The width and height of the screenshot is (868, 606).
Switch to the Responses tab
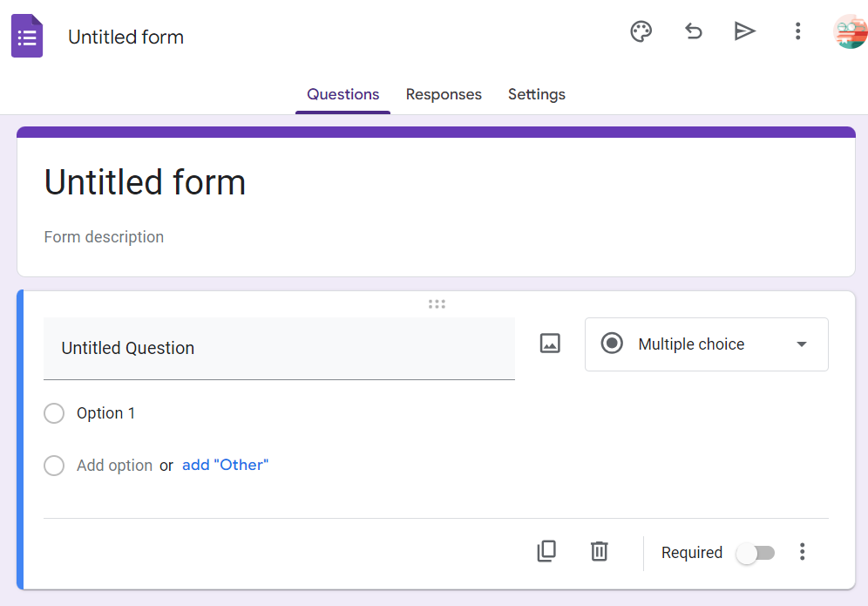pyautogui.click(x=444, y=95)
